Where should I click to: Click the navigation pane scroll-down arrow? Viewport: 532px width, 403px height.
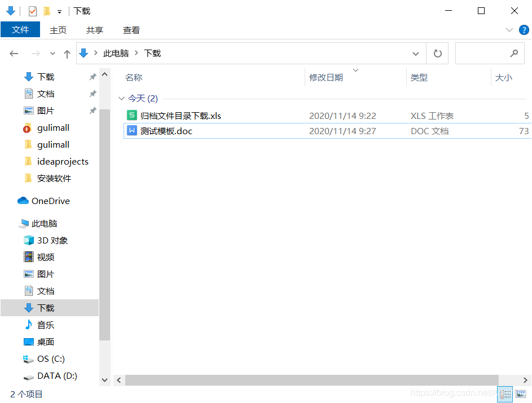(x=105, y=380)
